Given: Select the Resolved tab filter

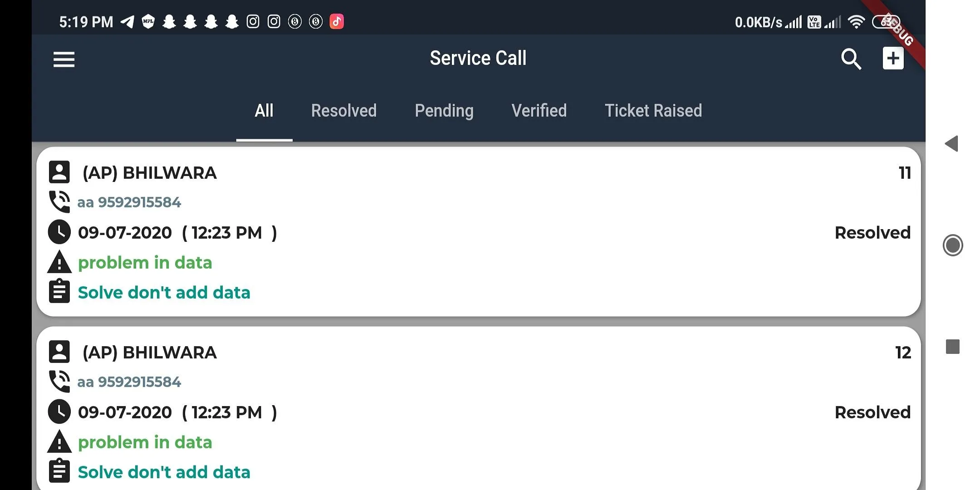Looking at the screenshot, I should click(x=344, y=110).
